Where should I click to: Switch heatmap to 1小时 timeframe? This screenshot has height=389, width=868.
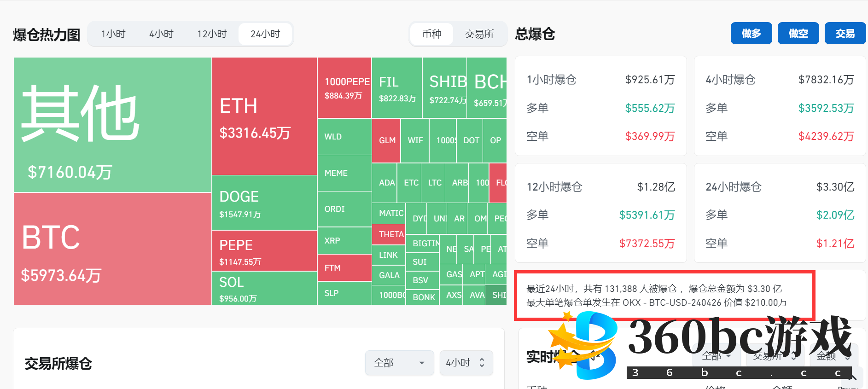[x=113, y=34]
